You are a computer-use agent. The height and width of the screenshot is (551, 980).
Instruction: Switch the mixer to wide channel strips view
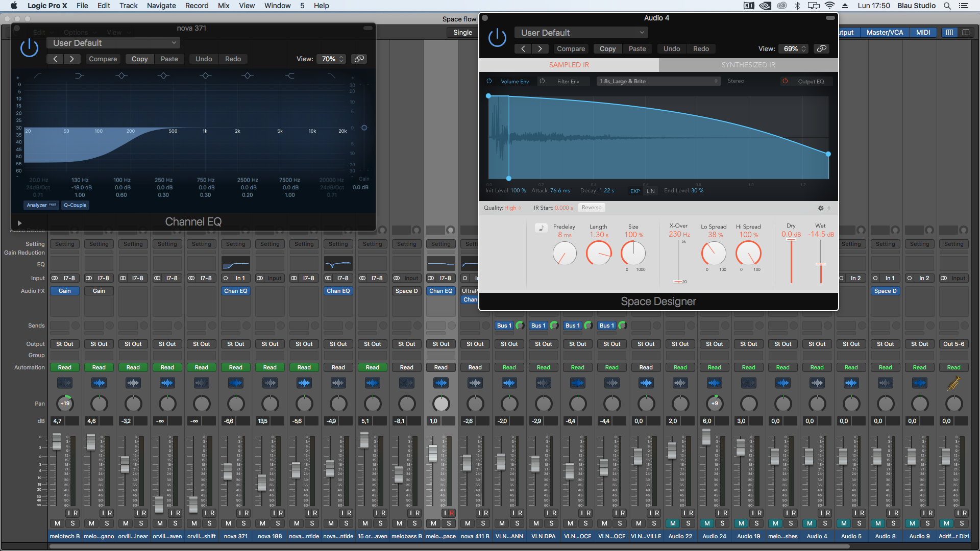(x=966, y=32)
